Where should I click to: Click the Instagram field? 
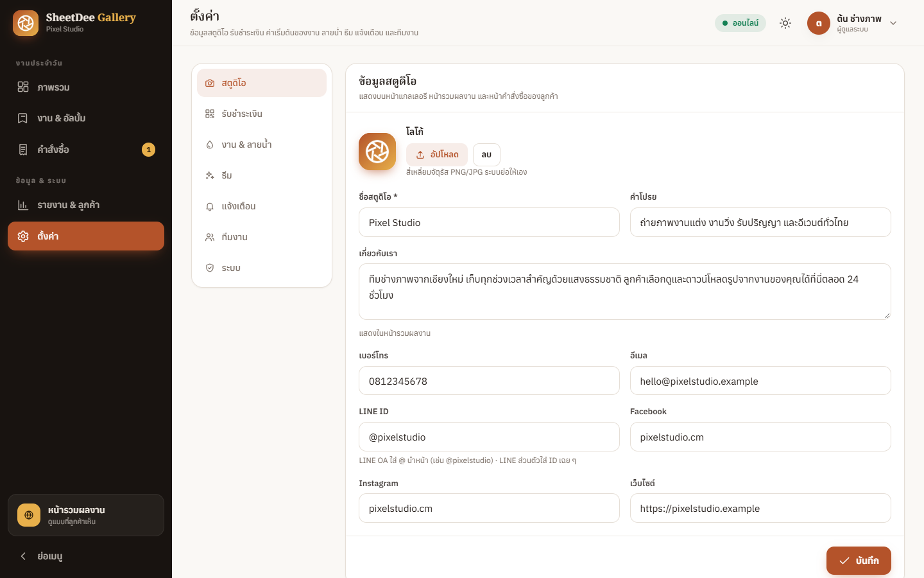[489, 508]
